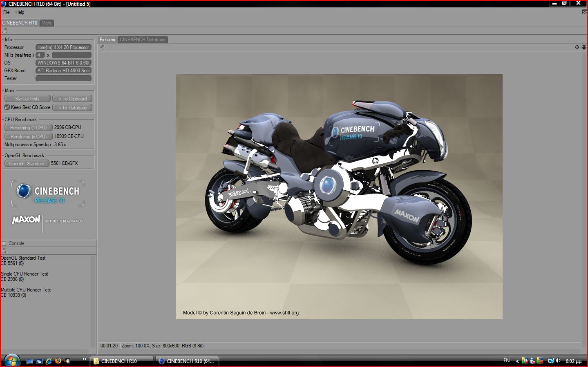Image resolution: width=588 pixels, height=367 pixels.
Task: Click the taskbar clock 6:02
Action: click(x=573, y=361)
